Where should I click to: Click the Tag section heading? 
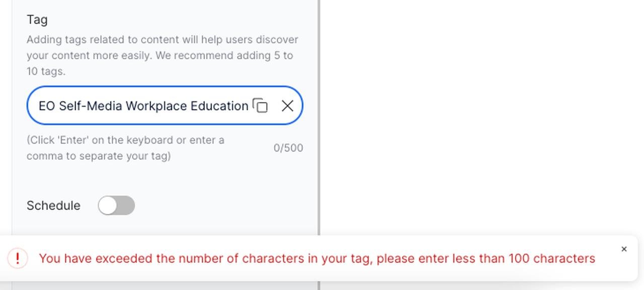coord(37,20)
